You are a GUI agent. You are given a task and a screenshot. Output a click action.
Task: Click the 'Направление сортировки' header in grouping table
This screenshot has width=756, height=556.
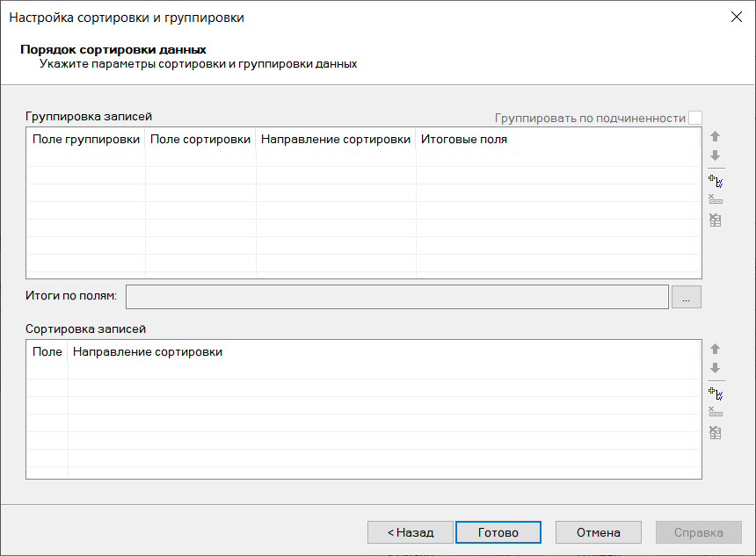(x=336, y=139)
